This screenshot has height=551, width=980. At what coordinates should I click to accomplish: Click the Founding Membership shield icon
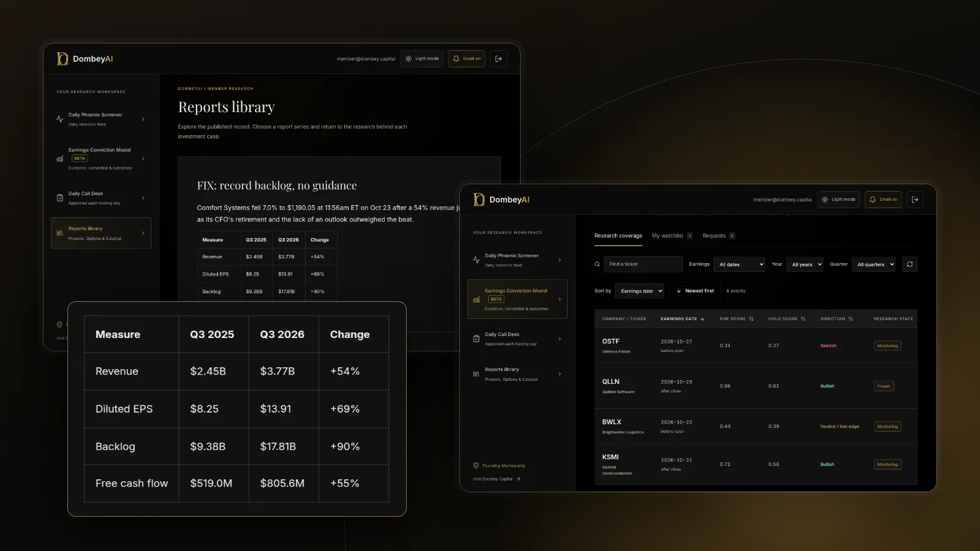476,465
